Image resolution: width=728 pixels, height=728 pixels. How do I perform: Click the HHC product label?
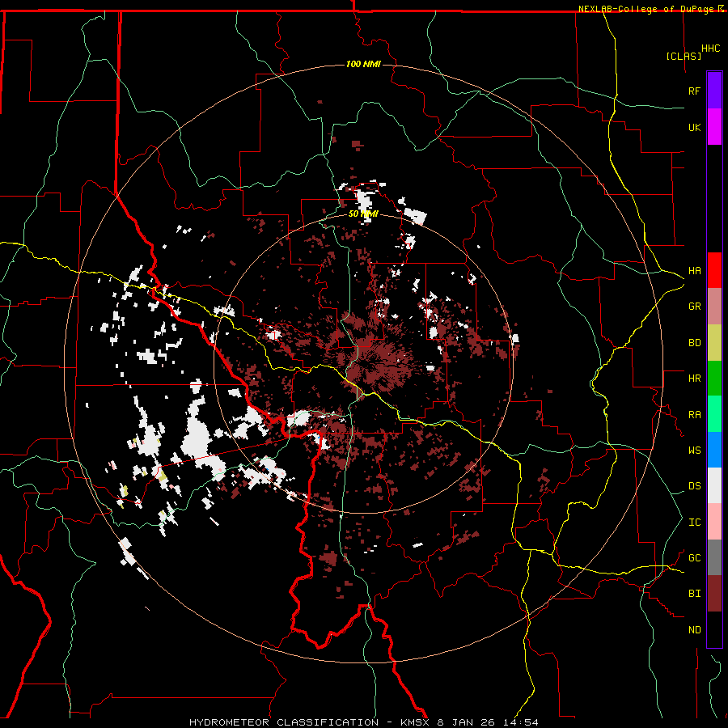click(x=711, y=49)
